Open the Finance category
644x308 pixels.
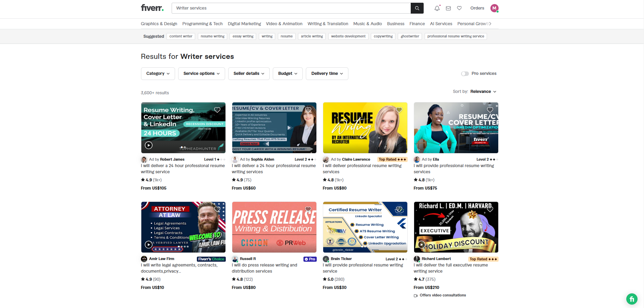click(417, 24)
